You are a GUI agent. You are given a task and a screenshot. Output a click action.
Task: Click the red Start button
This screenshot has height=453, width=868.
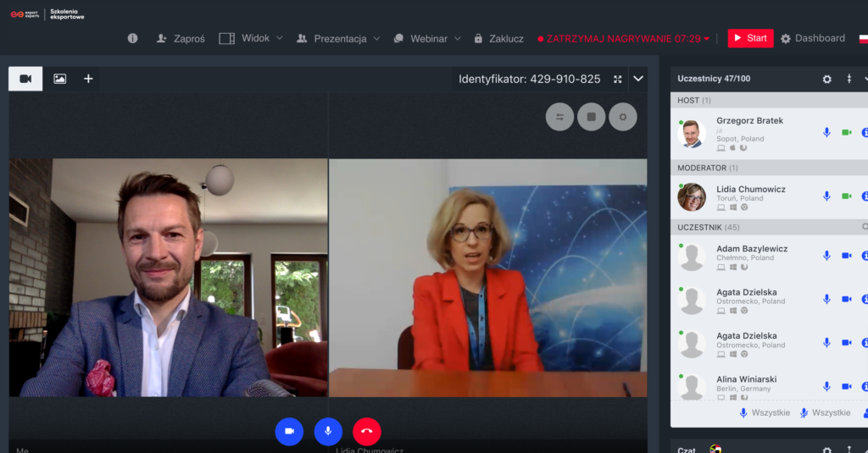(x=750, y=38)
